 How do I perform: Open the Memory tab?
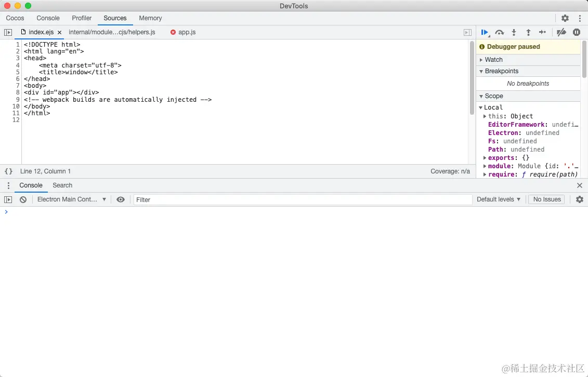coord(150,18)
